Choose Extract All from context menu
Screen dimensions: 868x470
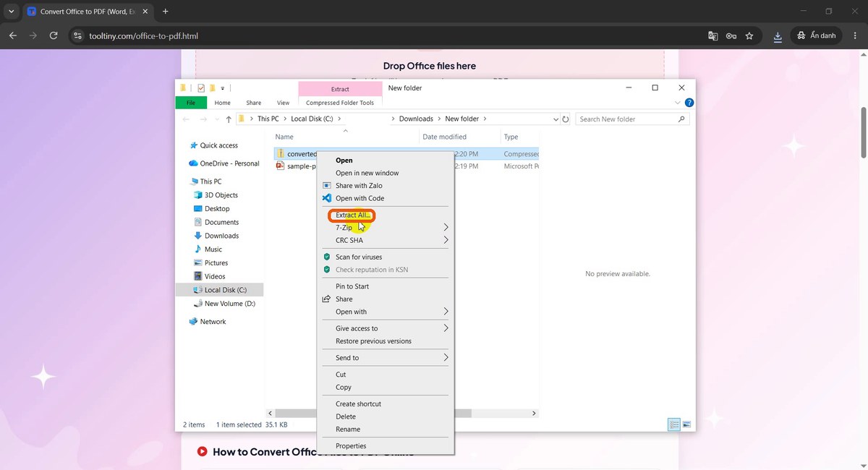(x=353, y=215)
